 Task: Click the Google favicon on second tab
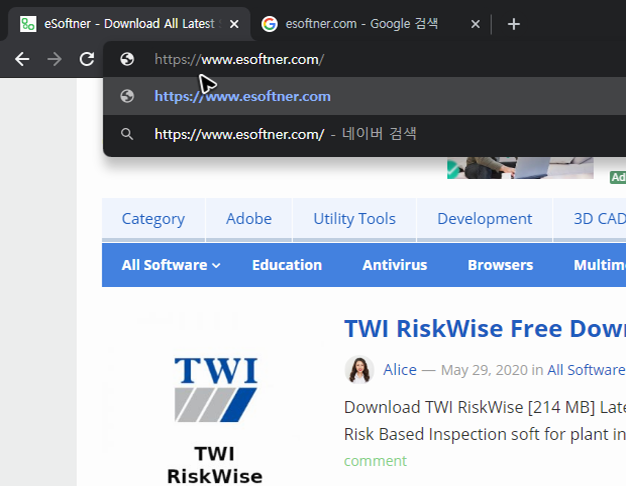click(269, 24)
